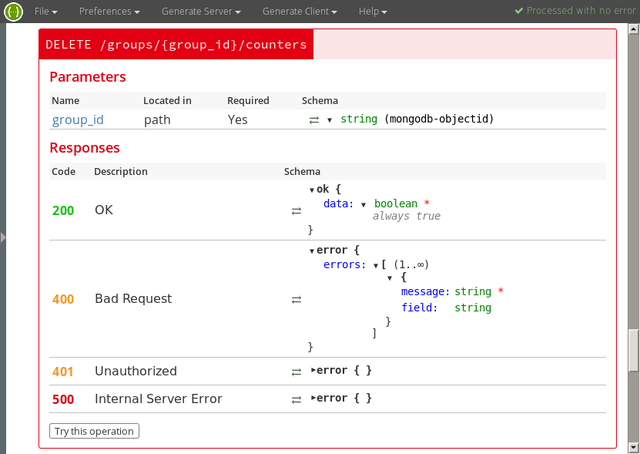Image resolution: width=640 pixels, height=454 pixels.
Task: Open the Generate Server menu
Action: [x=201, y=11]
